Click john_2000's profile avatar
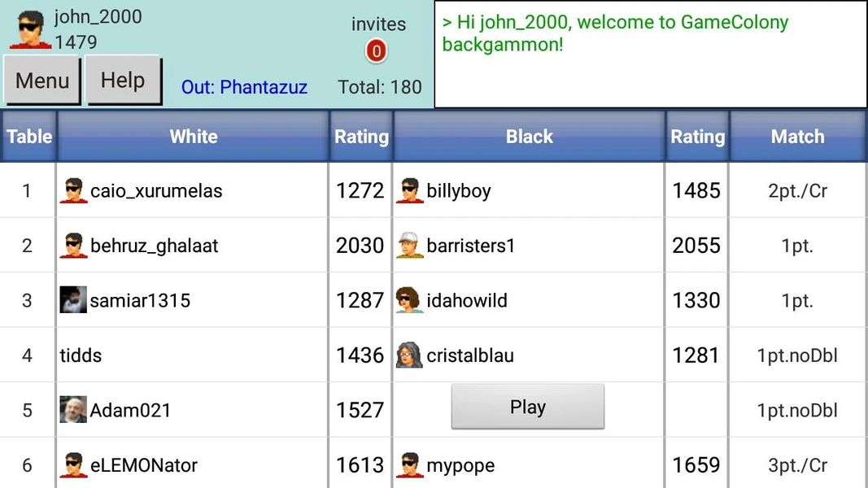Image resolution: width=868 pixels, height=488 pixels. coord(30,29)
